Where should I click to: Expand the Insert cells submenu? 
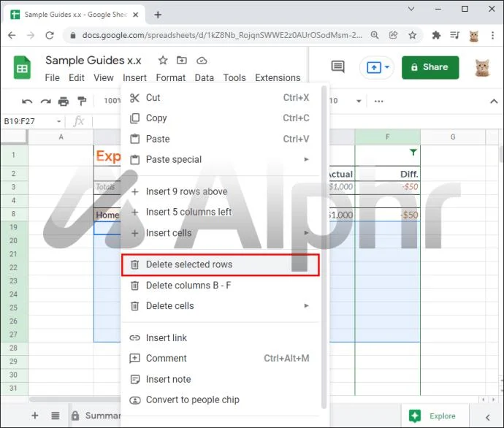point(220,233)
